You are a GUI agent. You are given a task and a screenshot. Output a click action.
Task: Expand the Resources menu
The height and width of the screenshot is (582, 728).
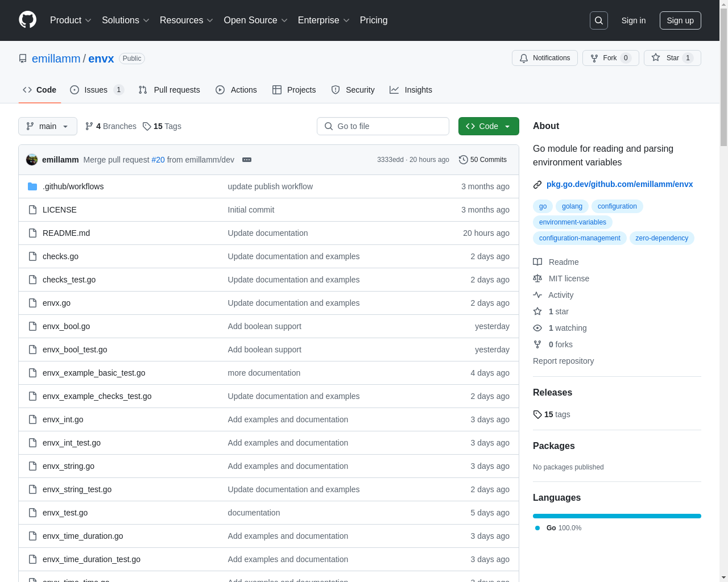pyautogui.click(x=187, y=20)
